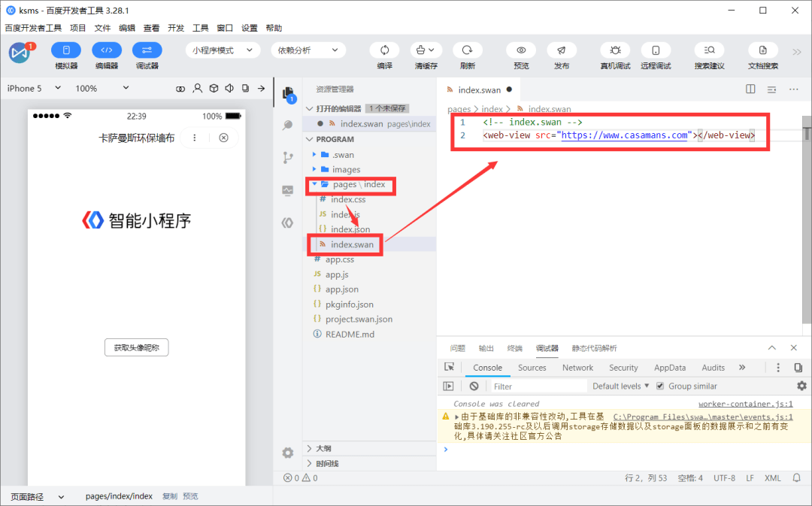Toggle Group similar checkbox
Screen dimensions: 812x506
click(x=660, y=386)
